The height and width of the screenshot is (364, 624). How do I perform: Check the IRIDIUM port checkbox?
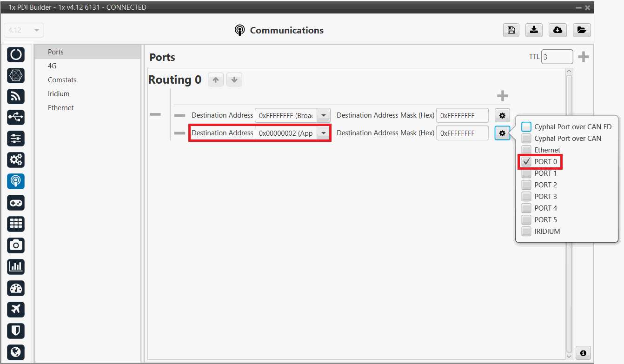tap(526, 232)
